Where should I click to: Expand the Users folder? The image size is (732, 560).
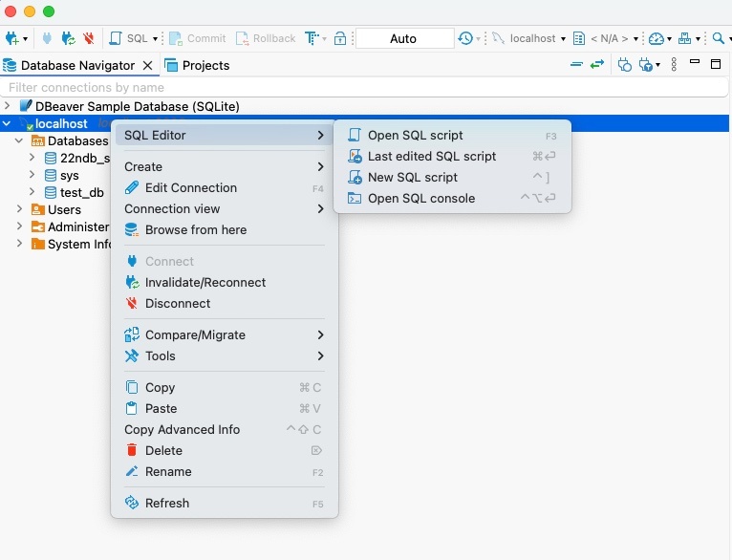point(20,209)
